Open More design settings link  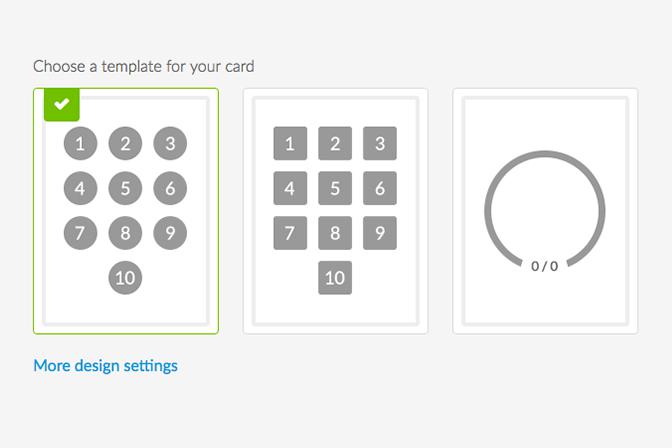coord(105,365)
